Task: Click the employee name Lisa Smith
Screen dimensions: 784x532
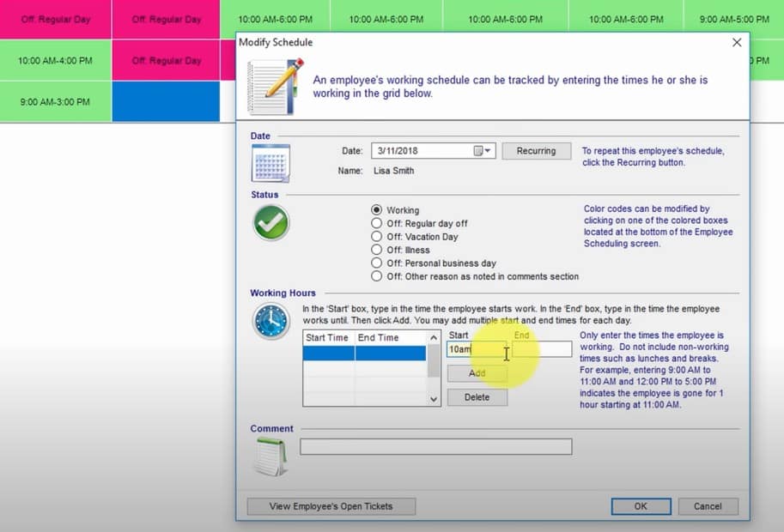Action: (394, 171)
